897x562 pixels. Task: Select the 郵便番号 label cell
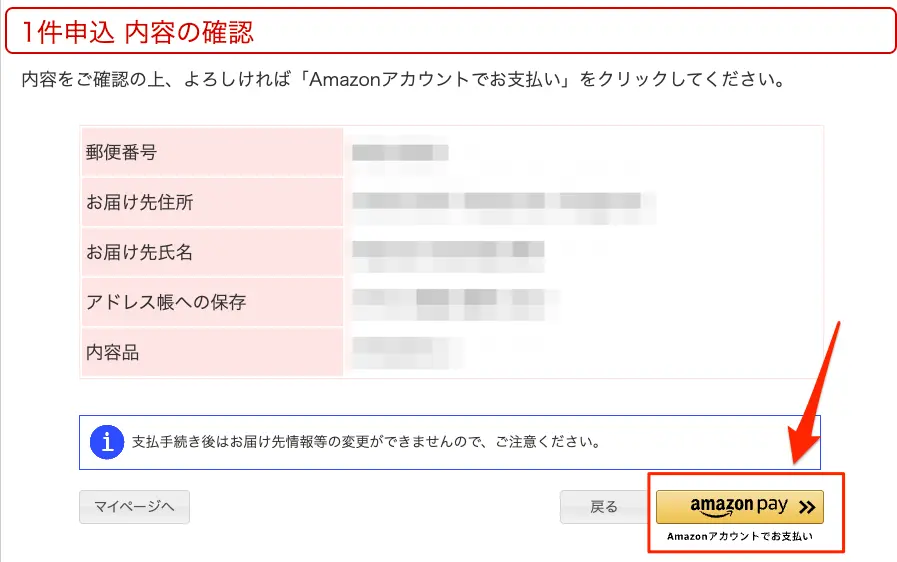tap(211, 153)
